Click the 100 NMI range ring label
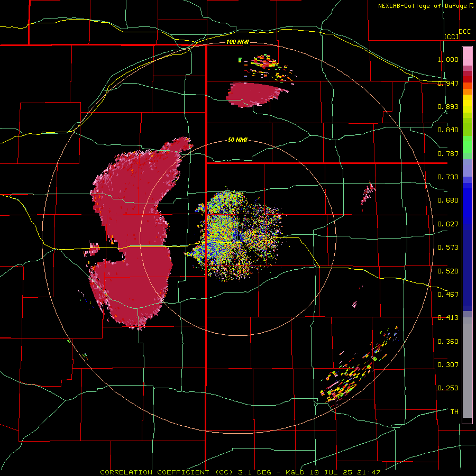The height and width of the screenshot is (476, 476). click(237, 42)
